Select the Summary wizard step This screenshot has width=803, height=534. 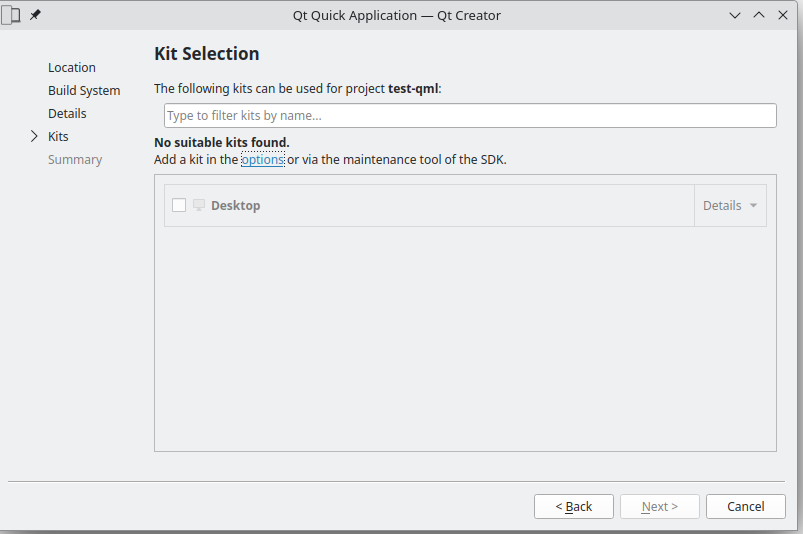pyautogui.click(x=75, y=160)
